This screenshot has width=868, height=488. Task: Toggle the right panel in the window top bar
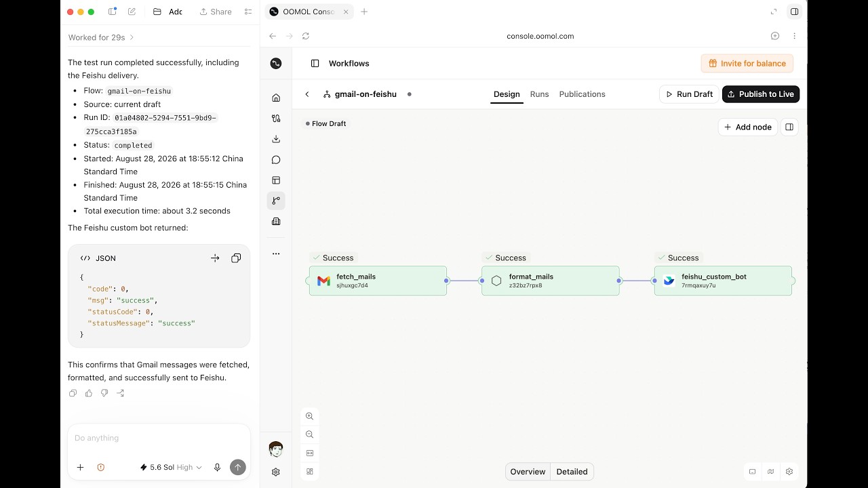(x=795, y=12)
